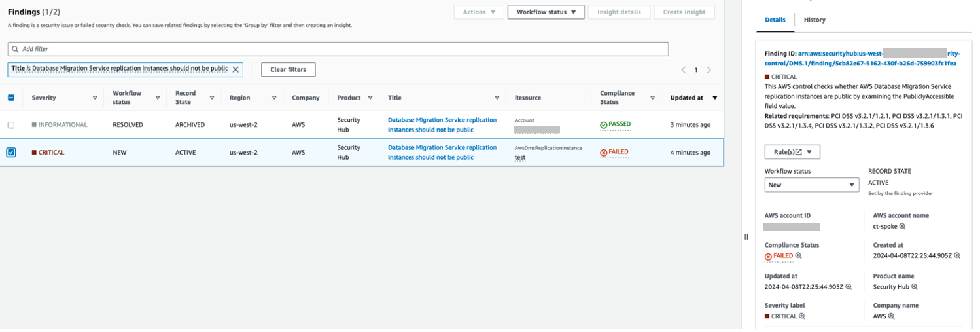Click the filter icon beside ct-spoke account name
Viewport: 980px width, 332px height.
(903, 227)
